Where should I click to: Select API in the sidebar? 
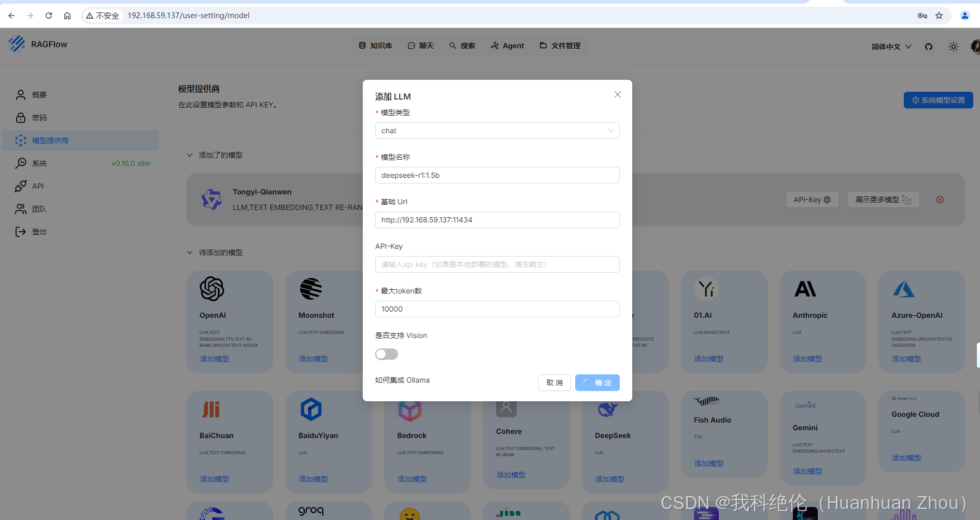[x=81, y=186]
